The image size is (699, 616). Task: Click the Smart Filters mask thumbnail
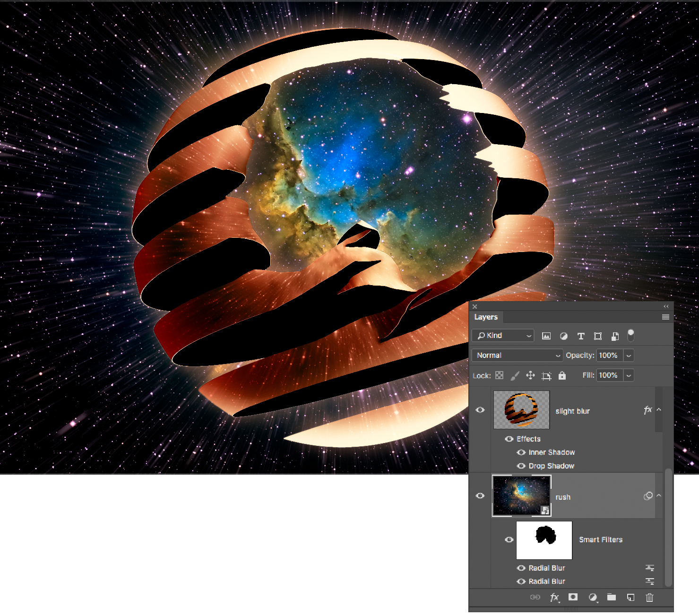[544, 540]
